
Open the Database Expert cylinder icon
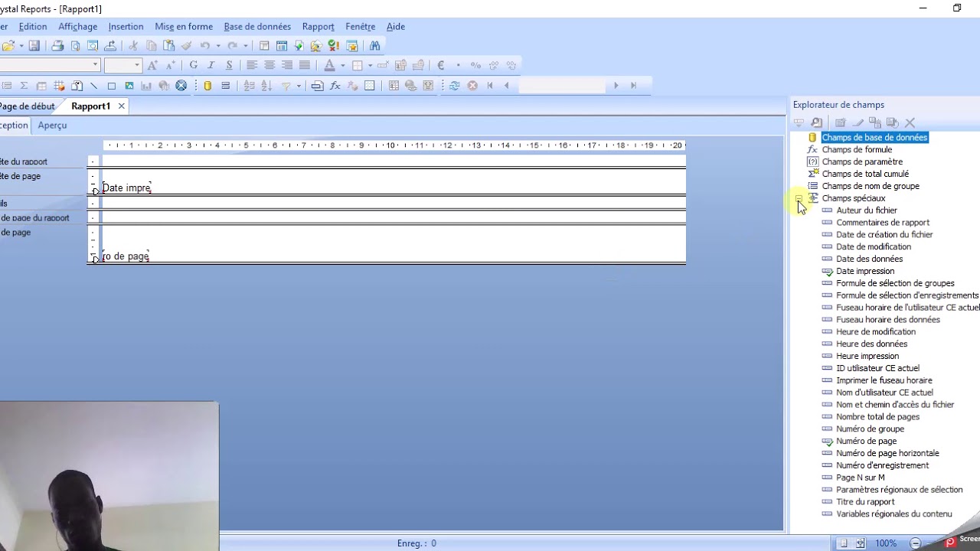pyautogui.click(x=207, y=86)
